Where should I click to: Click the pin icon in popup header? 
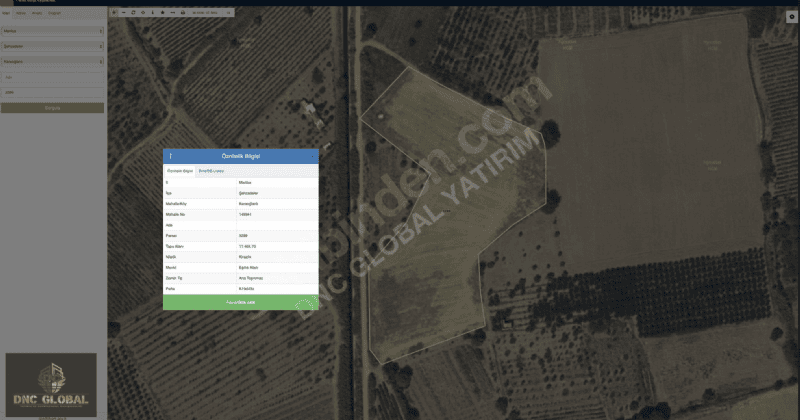170,156
